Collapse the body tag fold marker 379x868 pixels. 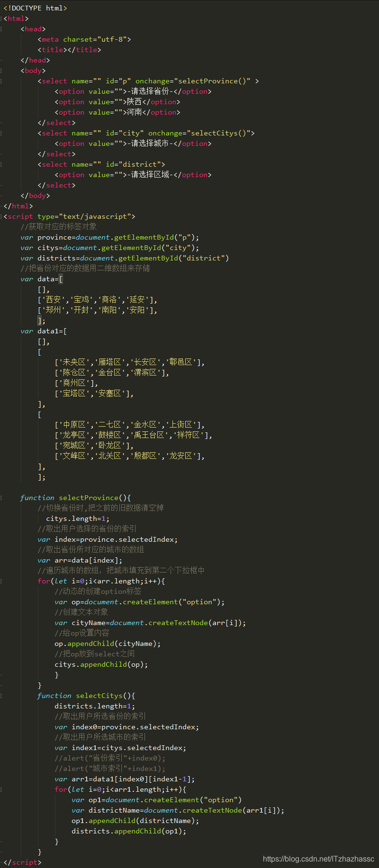(x=1, y=71)
